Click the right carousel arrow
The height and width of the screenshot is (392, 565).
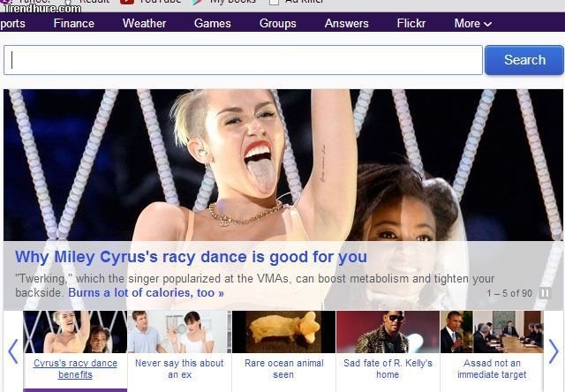(553, 351)
